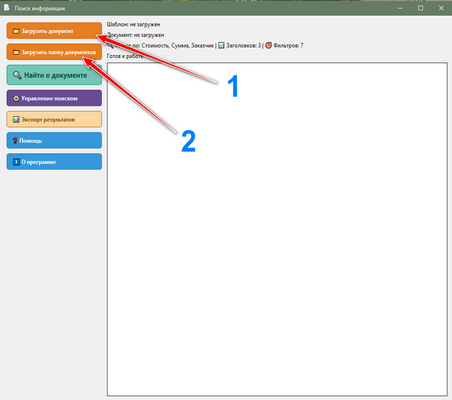Click the target icon beside Фильтров: 7
Image resolution: width=452 pixels, height=400 pixels.
268,45
